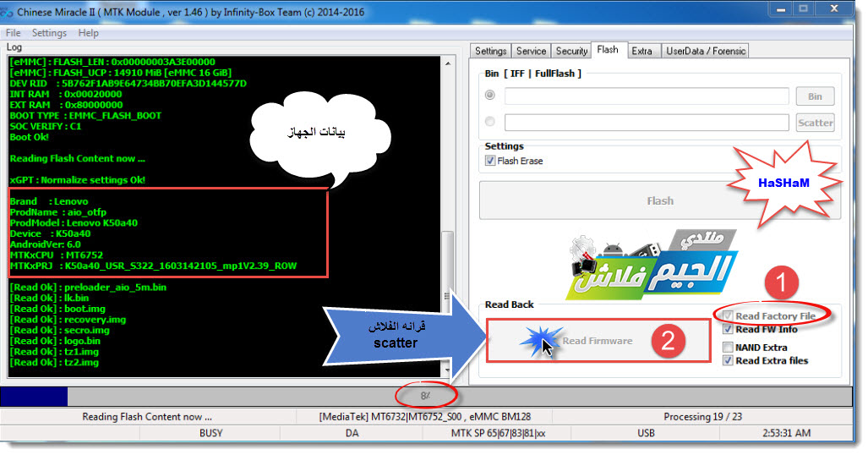The width and height of the screenshot is (868, 455).
Task: Open the UserData / Forensic tab
Action: pos(706,51)
